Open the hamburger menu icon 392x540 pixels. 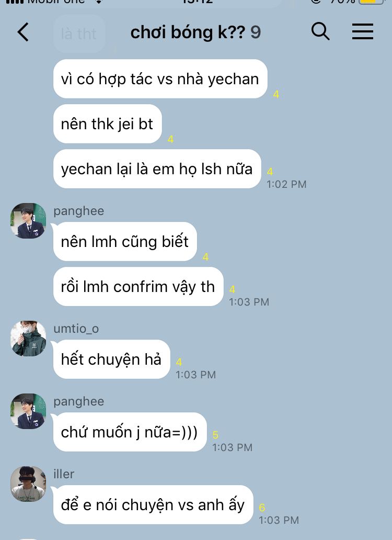click(x=362, y=32)
